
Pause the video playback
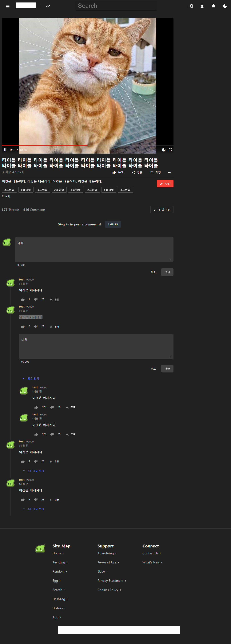coord(5,150)
